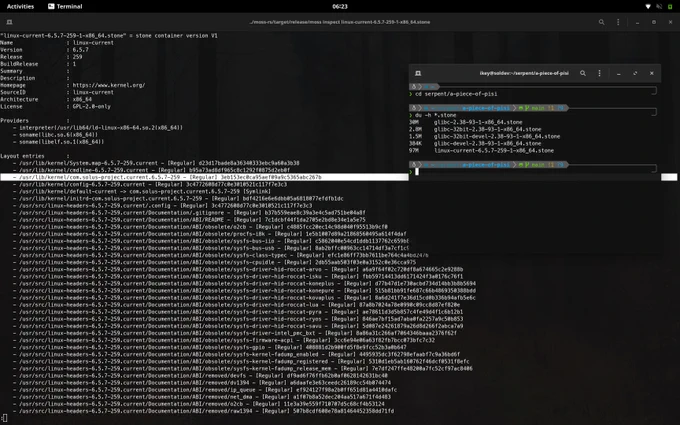This screenshot has width=680, height=425.
Task: Click the removed/raw1394 entry
Action: click(x=203, y=411)
